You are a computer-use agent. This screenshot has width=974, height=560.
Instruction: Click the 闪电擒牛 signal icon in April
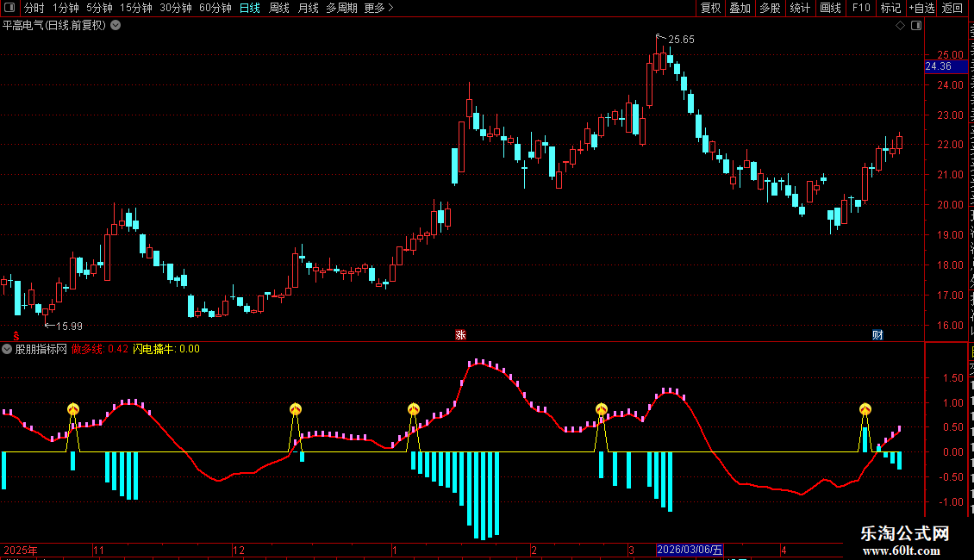[865, 408]
